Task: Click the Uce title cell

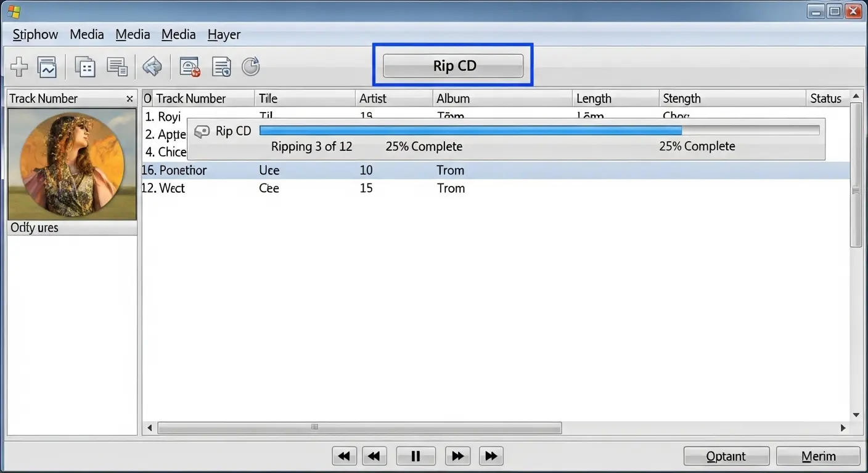Action: point(269,171)
